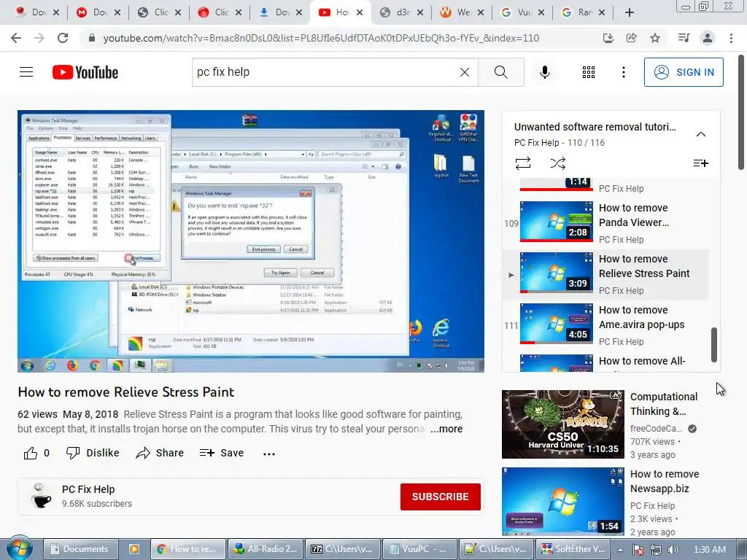The width and height of the screenshot is (747, 560).
Task: Open All-Radio taskbar item
Action: pos(266,549)
